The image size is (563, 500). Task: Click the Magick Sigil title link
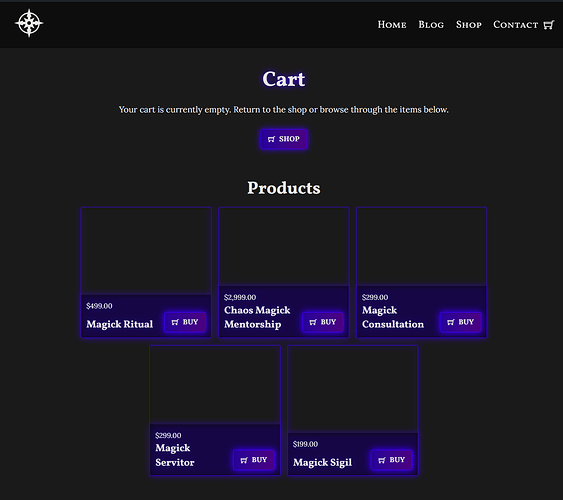pyautogui.click(x=322, y=462)
